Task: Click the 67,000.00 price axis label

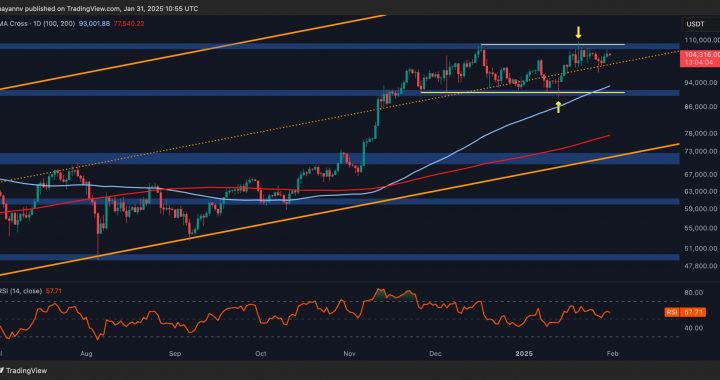Action: coord(701,175)
